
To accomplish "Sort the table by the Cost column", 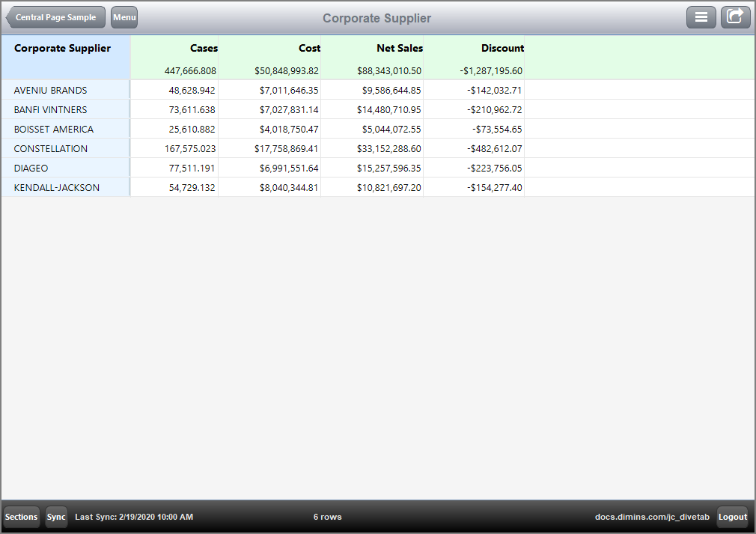I will pyautogui.click(x=309, y=48).
